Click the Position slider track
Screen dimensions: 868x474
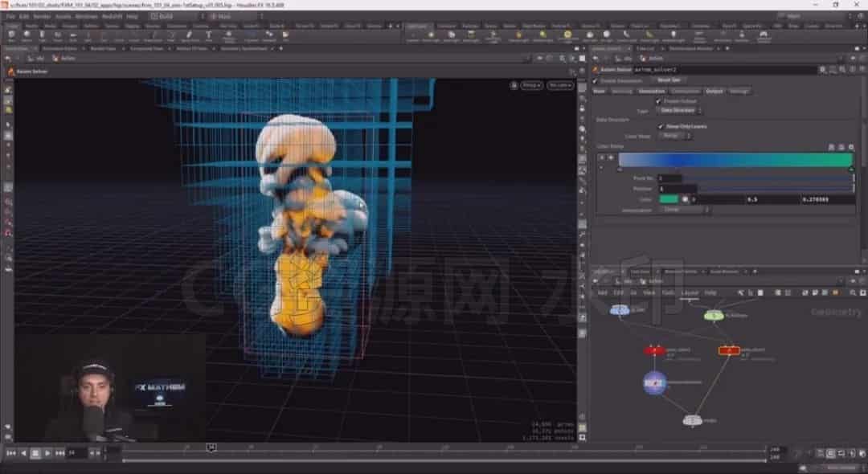click(x=776, y=189)
